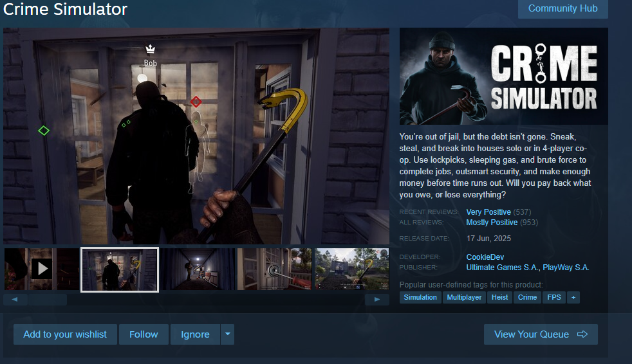The height and width of the screenshot is (364, 632).
Task: Click the Ignore button
Action: (195, 334)
